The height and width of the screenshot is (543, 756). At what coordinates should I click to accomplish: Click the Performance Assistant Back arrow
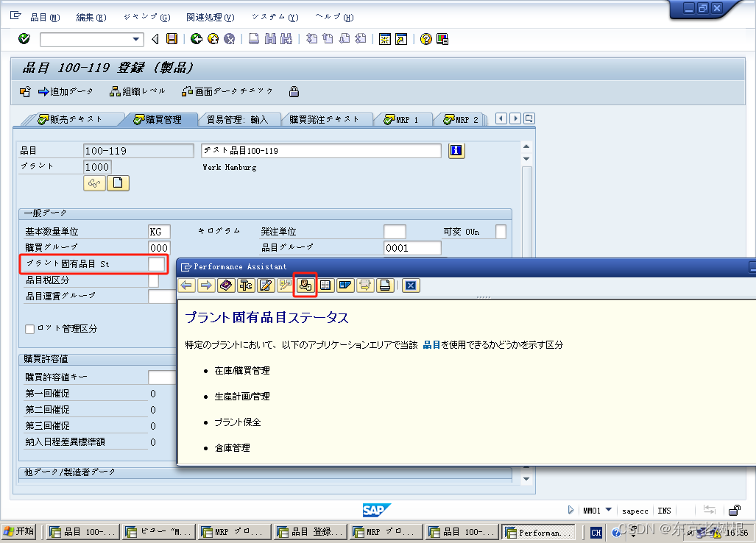[186, 285]
